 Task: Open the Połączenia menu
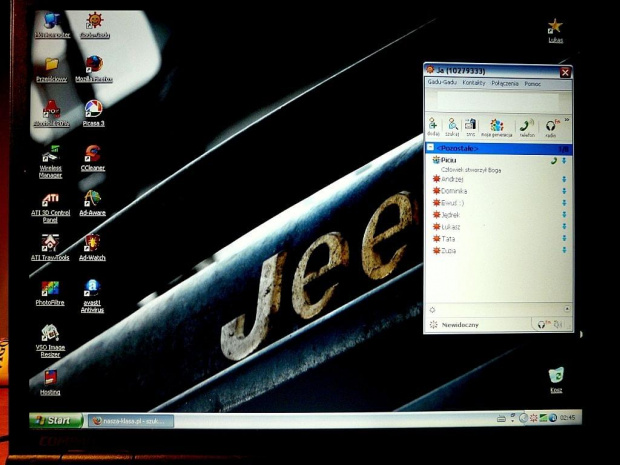(505, 83)
